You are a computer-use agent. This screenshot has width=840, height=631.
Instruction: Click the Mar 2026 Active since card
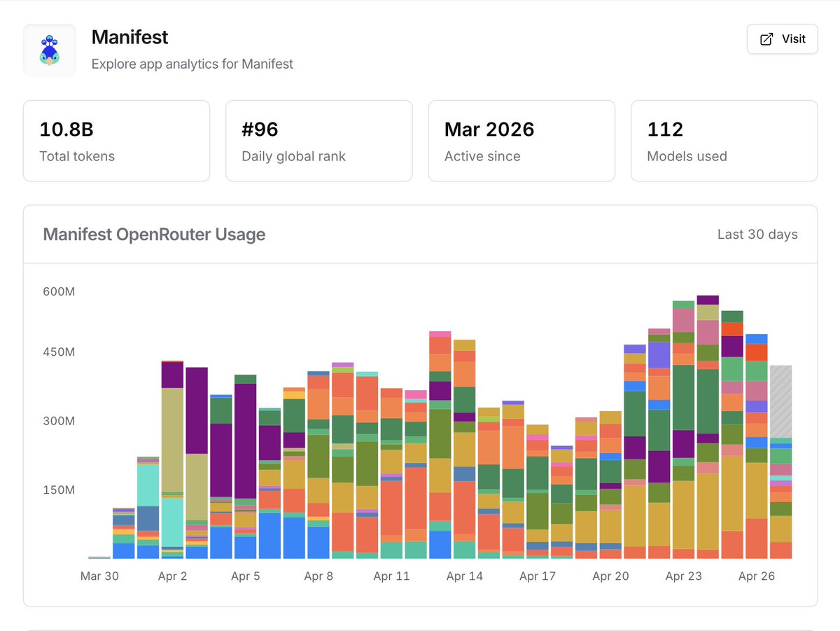click(521, 141)
